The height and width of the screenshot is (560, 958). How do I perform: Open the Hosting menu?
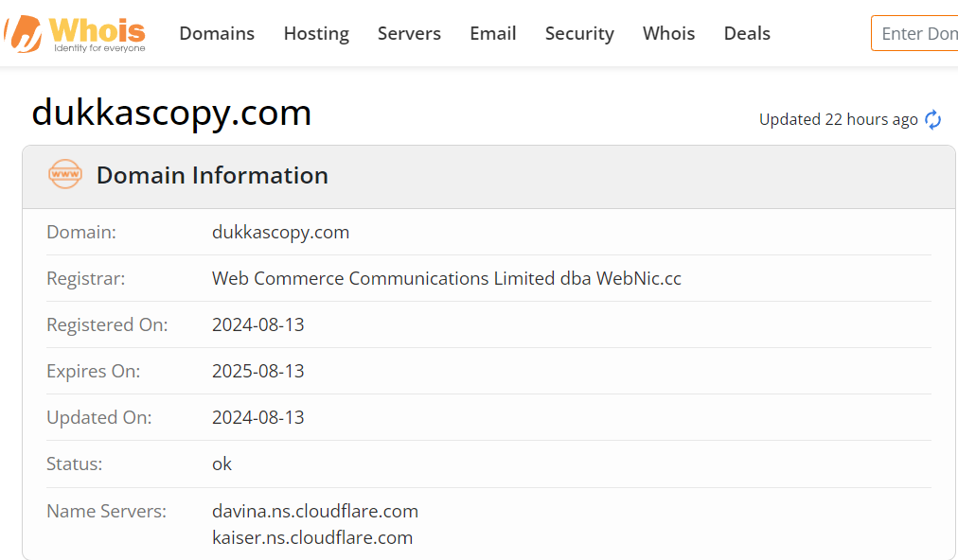316,34
